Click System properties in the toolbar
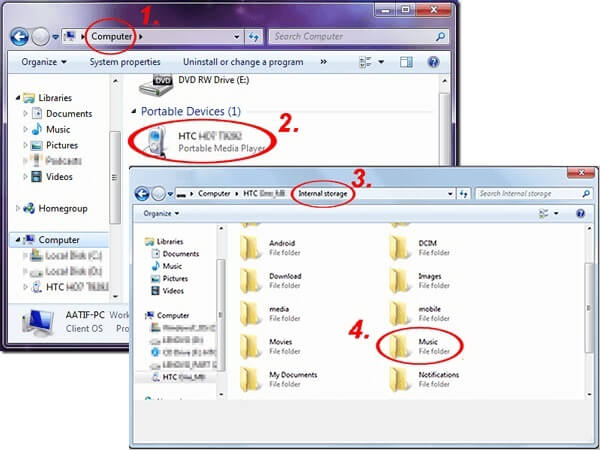The height and width of the screenshot is (450, 600). (126, 62)
